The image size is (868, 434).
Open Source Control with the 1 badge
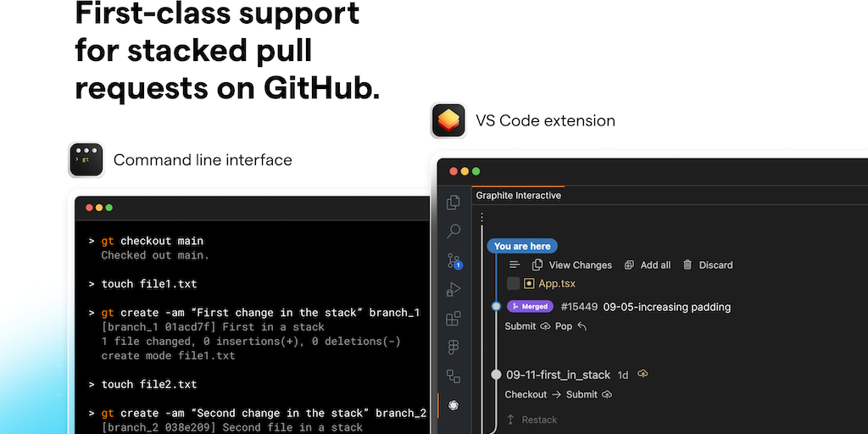coord(453,261)
